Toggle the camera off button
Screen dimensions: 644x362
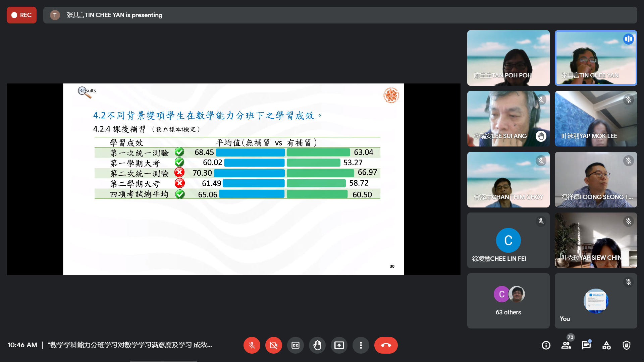pyautogui.click(x=274, y=345)
